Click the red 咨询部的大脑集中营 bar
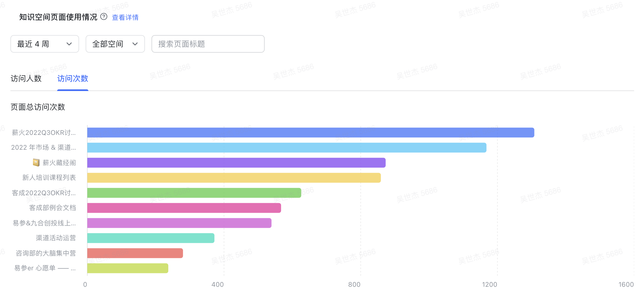Image resolution: width=644 pixels, height=301 pixels. click(x=135, y=253)
